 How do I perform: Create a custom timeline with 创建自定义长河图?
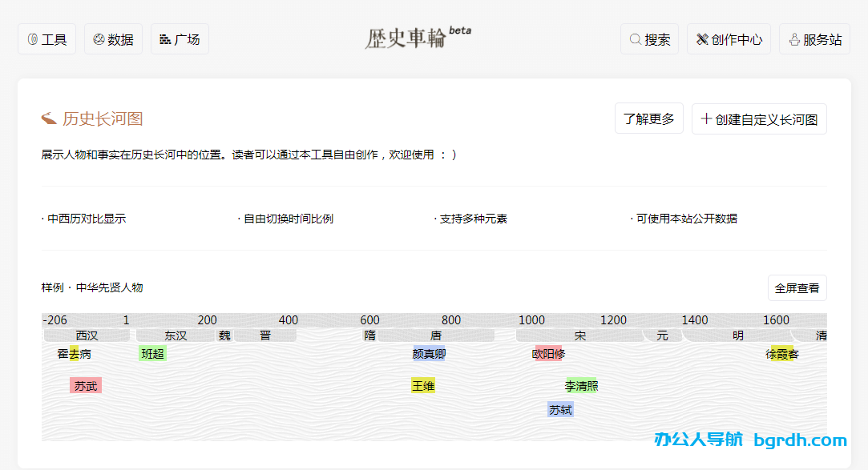[758, 119]
